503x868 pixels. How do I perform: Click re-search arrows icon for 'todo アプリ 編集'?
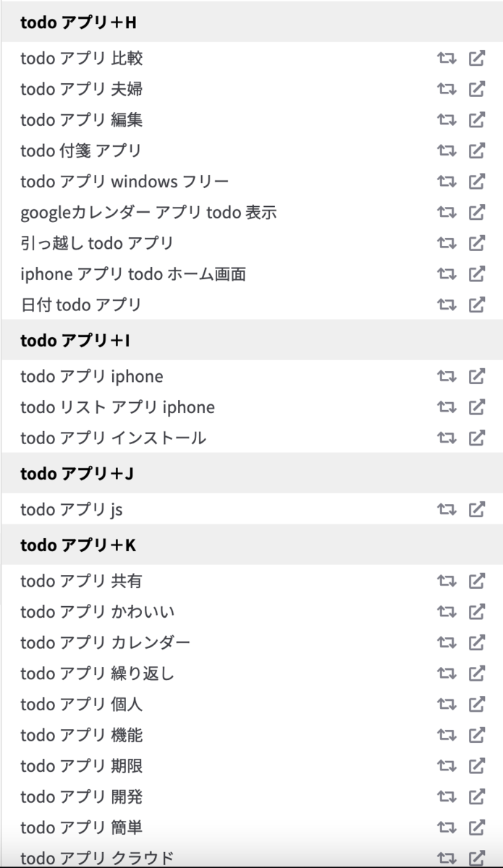(447, 120)
